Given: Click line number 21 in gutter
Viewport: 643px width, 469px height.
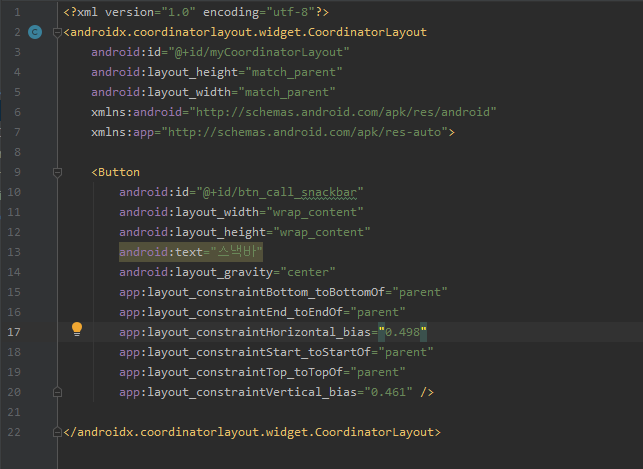Looking at the screenshot, I should tap(14, 412).
